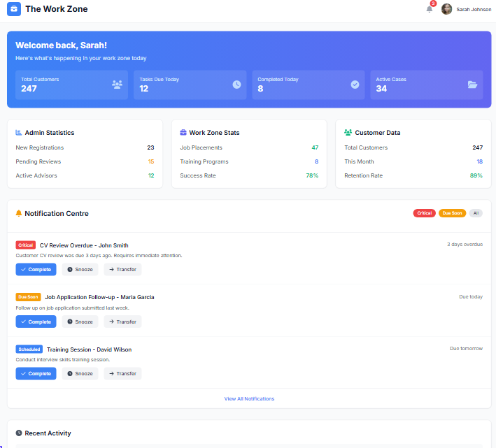Click the Active Cases folder icon
This screenshot has height=448, width=496.
[473, 85]
